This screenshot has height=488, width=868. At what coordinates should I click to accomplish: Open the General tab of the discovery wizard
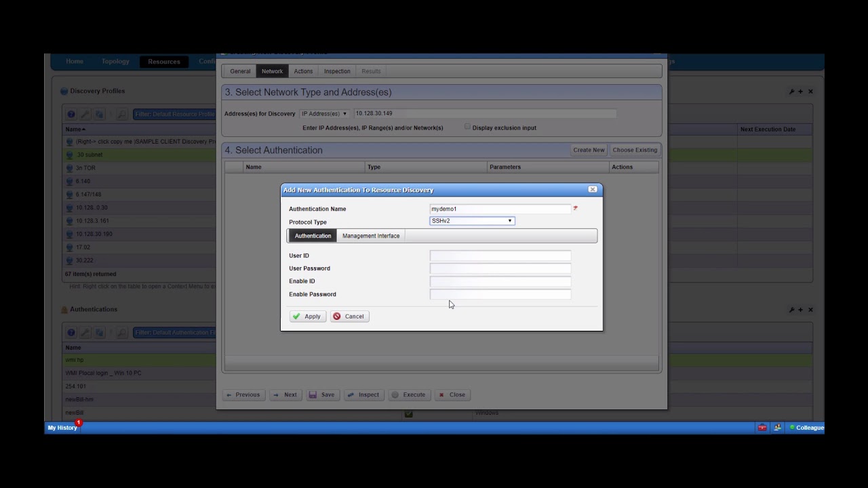point(240,71)
